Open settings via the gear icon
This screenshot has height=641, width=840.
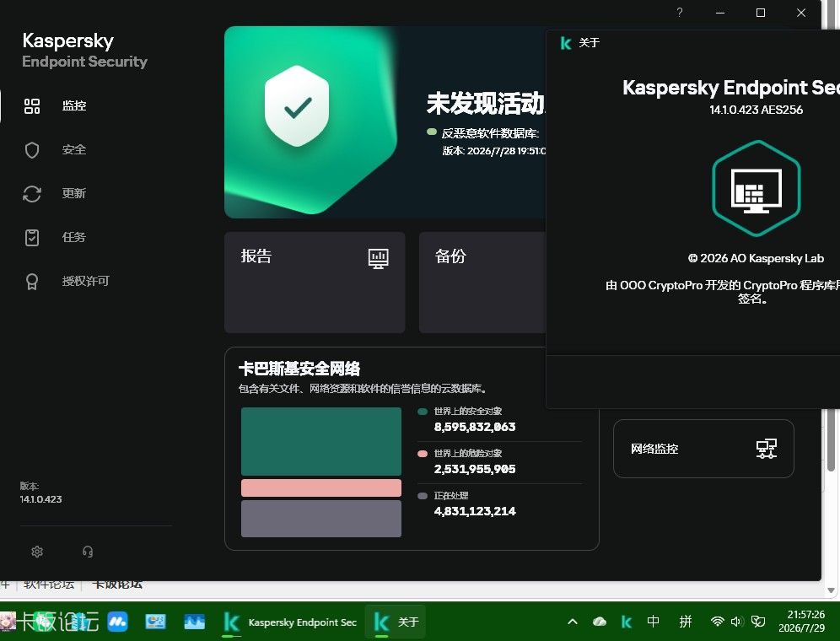[x=37, y=552]
